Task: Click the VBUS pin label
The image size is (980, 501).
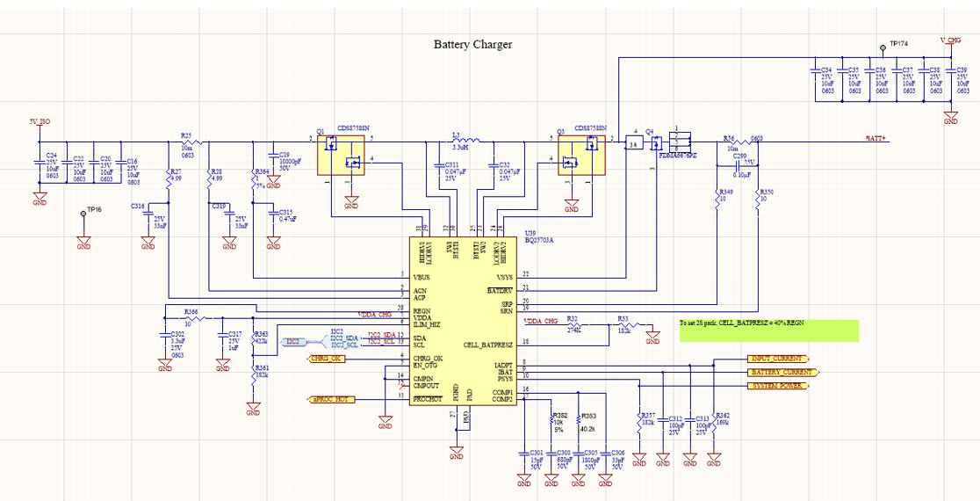Action: click(x=422, y=277)
